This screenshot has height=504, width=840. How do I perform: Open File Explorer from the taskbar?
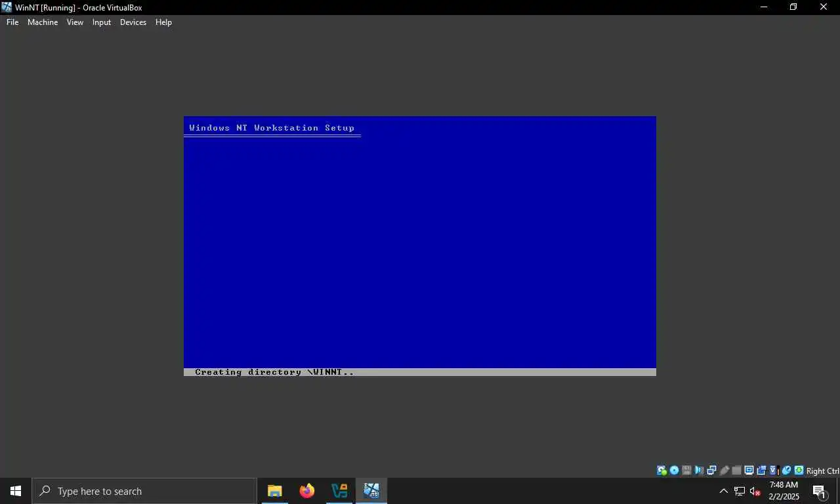point(274,491)
